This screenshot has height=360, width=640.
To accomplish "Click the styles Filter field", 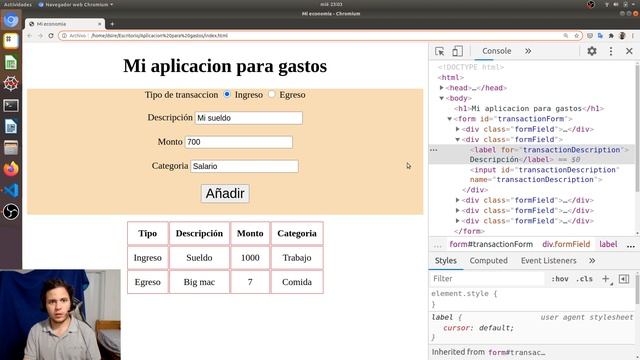I will [488, 279].
